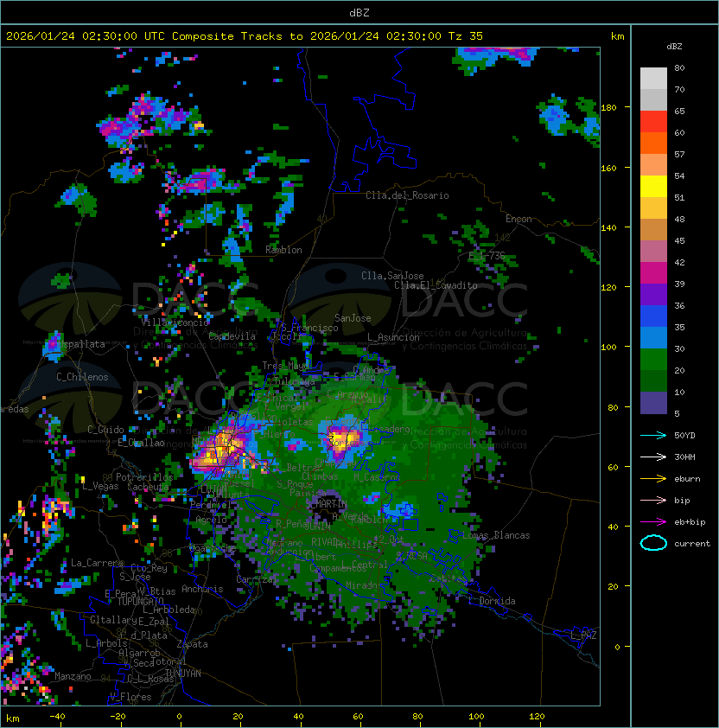
Task: Click the 'L_Asuncion' map label
Action: [393, 337]
